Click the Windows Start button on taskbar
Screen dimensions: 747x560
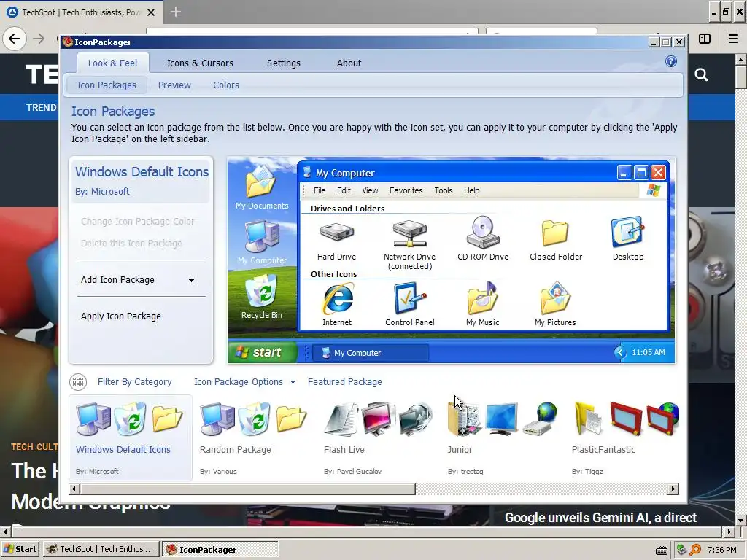coord(20,549)
